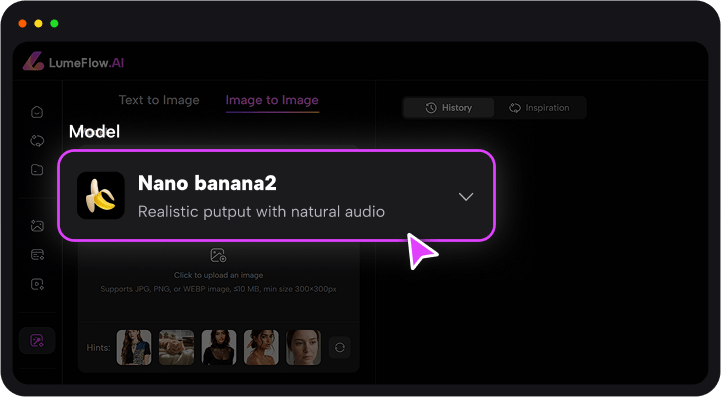
Task: Click the LumeFlow.AI logo
Action: 74,62
